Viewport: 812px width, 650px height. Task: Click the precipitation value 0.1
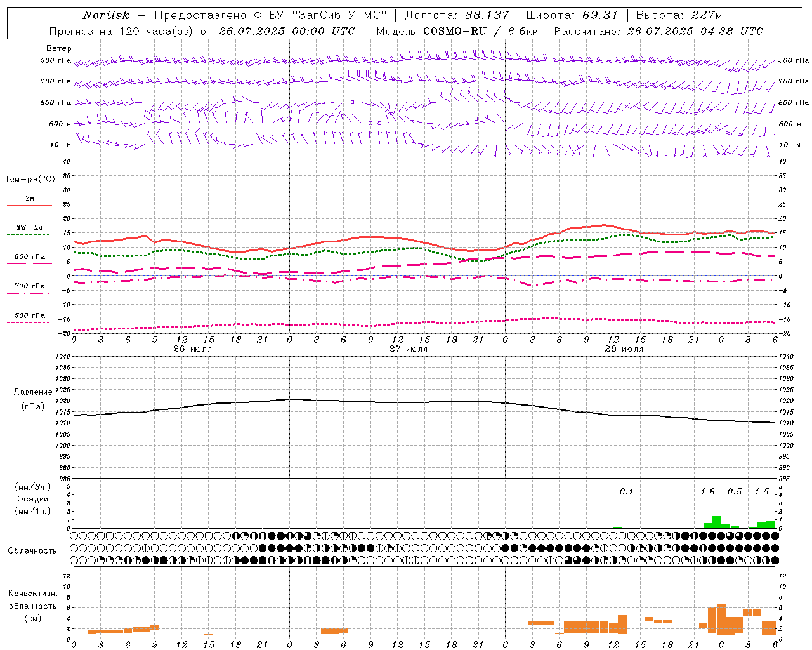[627, 491]
